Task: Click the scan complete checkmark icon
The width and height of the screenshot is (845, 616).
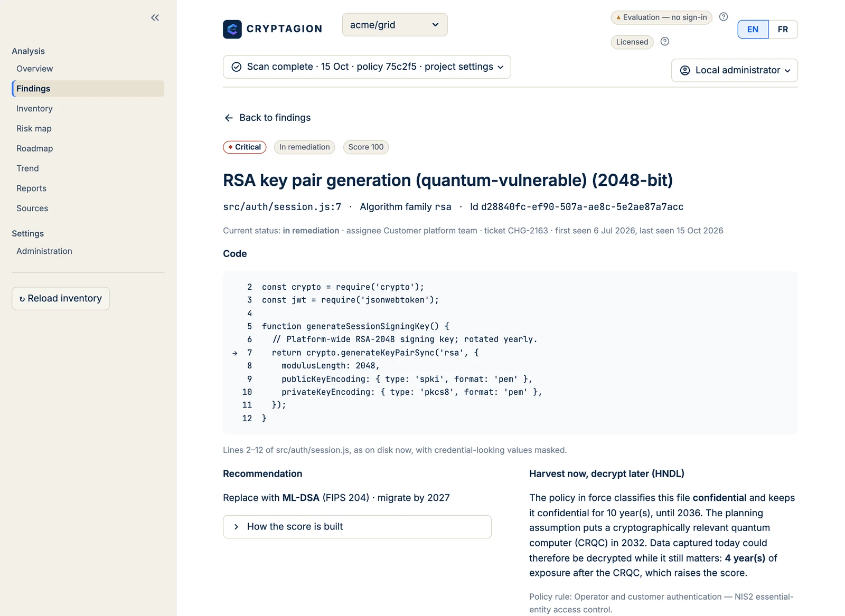Action: (x=237, y=67)
